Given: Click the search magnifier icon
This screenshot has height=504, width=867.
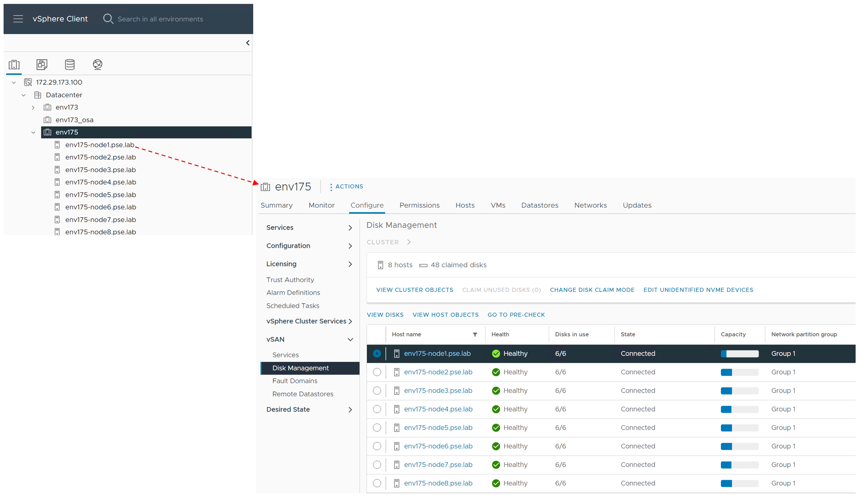Looking at the screenshot, I should click(x=108, y=19).
